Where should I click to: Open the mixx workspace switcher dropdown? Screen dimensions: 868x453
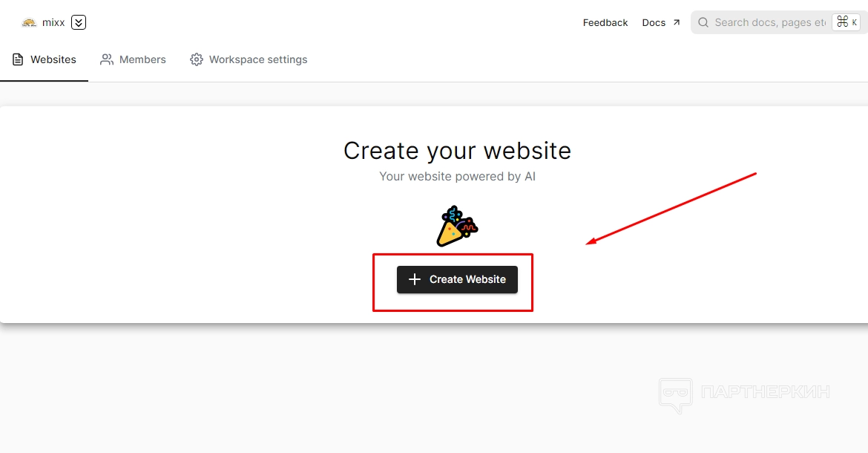point(79,22)
